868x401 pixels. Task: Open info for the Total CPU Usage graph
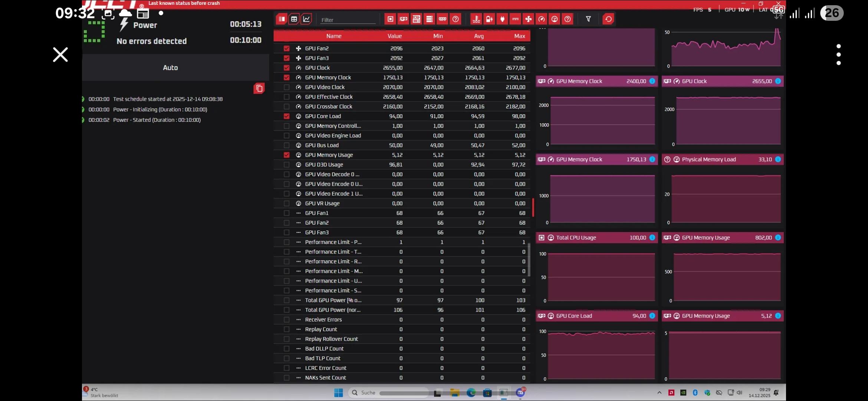tap(652, 238)
